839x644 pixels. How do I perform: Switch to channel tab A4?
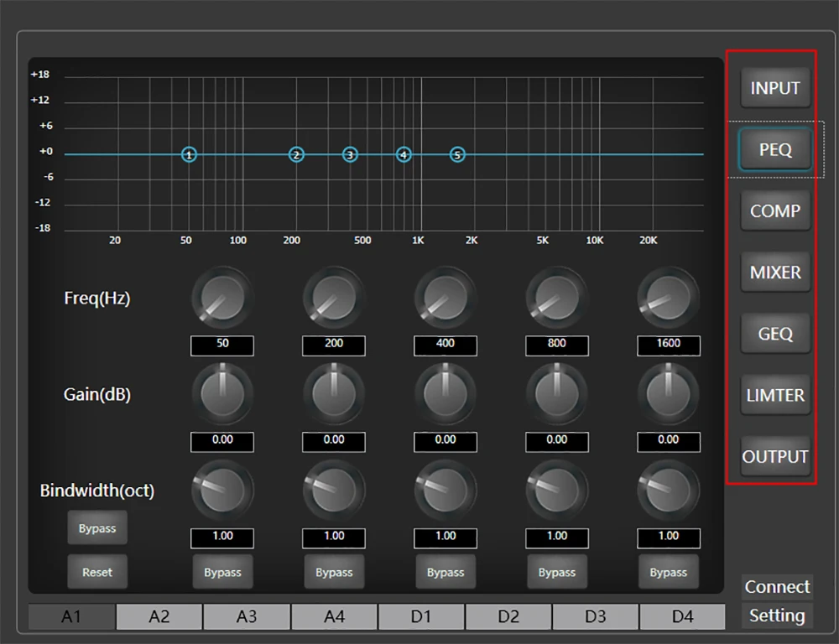pos(335,616)
